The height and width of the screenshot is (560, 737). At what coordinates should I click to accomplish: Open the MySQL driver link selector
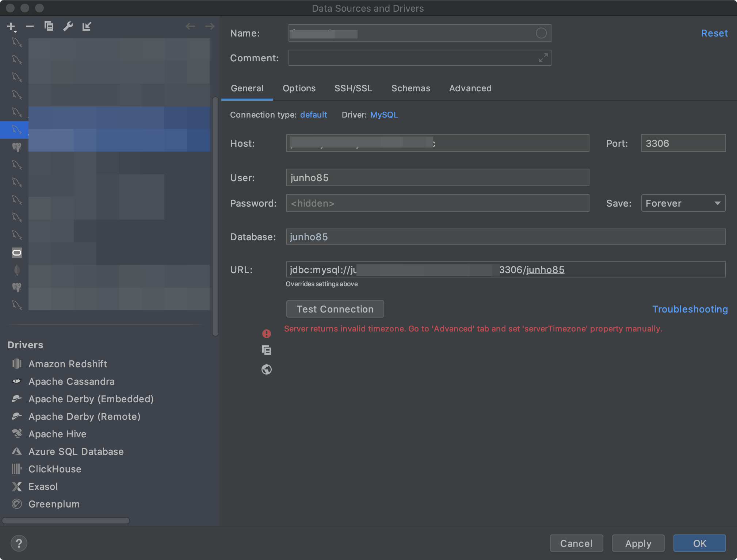pos(384,115)
